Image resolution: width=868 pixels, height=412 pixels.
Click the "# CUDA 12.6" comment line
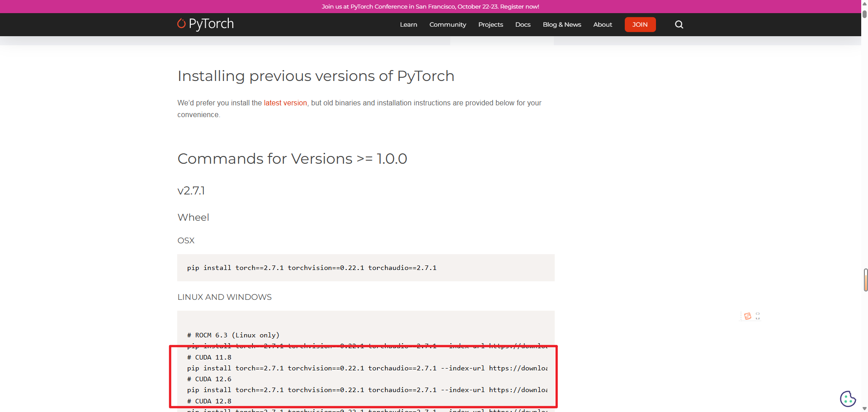[x=209, y=379]
